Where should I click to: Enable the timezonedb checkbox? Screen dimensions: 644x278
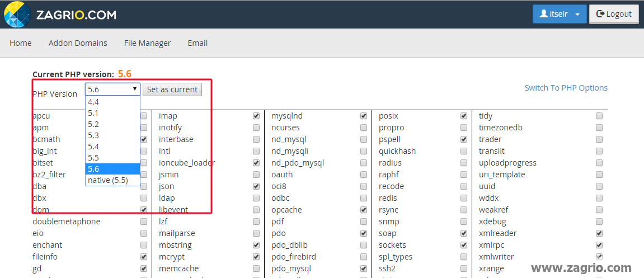coord(599,128)
